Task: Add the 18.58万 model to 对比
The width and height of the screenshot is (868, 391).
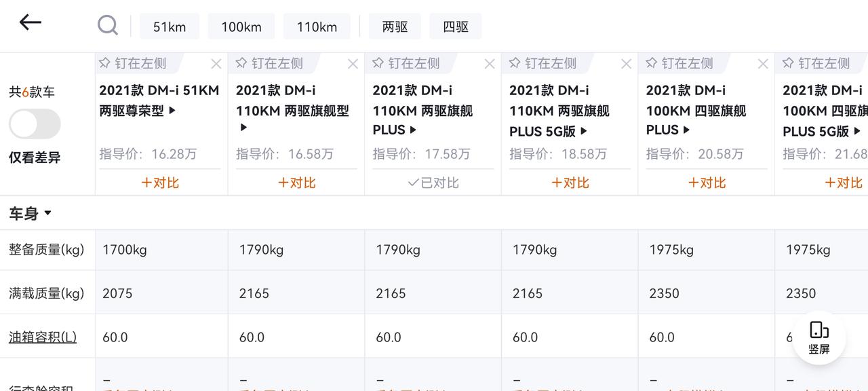Action: pos(570,183)
